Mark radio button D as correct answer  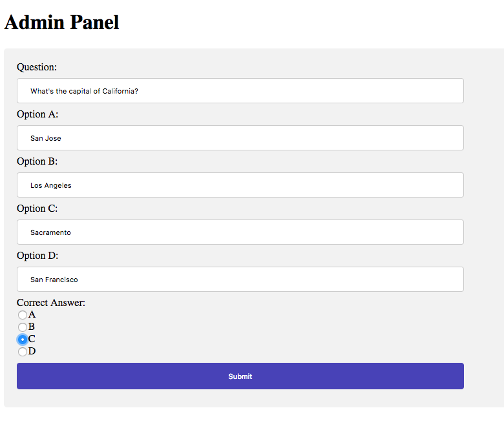[23, 352]
